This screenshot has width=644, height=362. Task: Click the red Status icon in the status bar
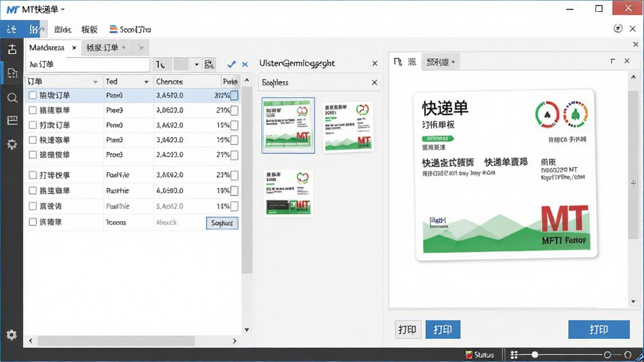(x=469, y=354)
